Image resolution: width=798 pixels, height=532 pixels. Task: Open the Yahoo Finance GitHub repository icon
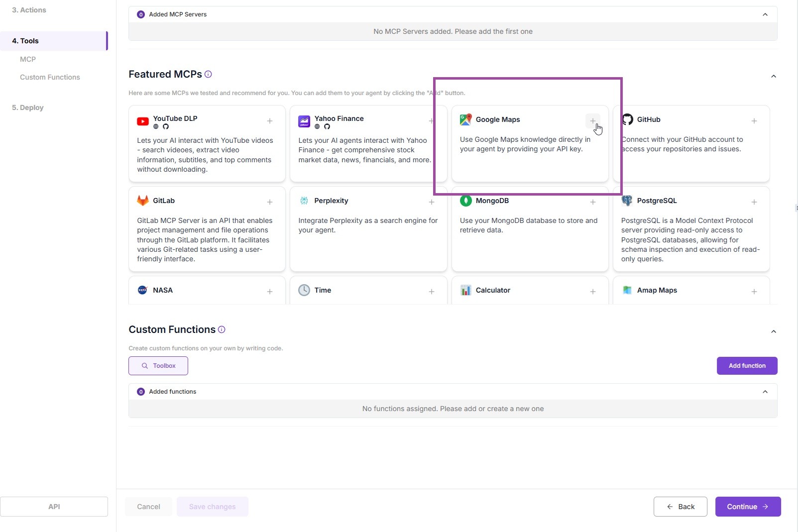(327, 126)
